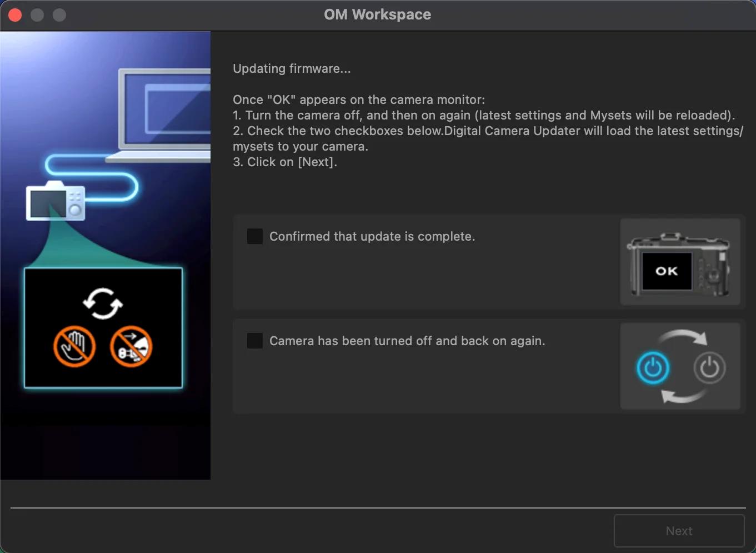Click the blue power-on icon
Screen dimensions: 756x553
tap(653, 368)
